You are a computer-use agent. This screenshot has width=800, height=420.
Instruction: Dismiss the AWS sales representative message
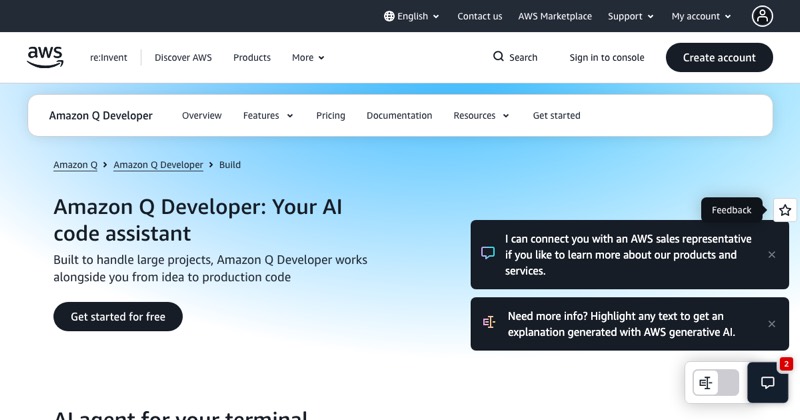tap(771, 255)
